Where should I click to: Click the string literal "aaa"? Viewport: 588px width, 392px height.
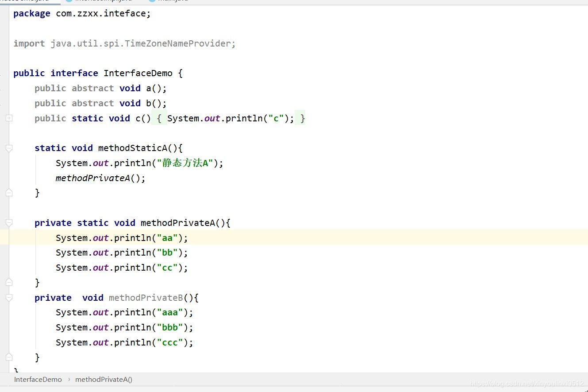point(170,312)
